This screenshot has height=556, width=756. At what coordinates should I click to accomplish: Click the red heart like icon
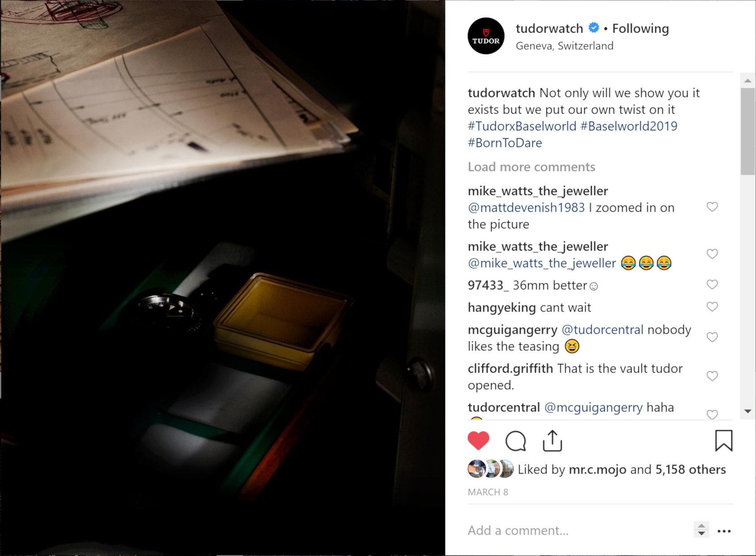tap(478, 441)
